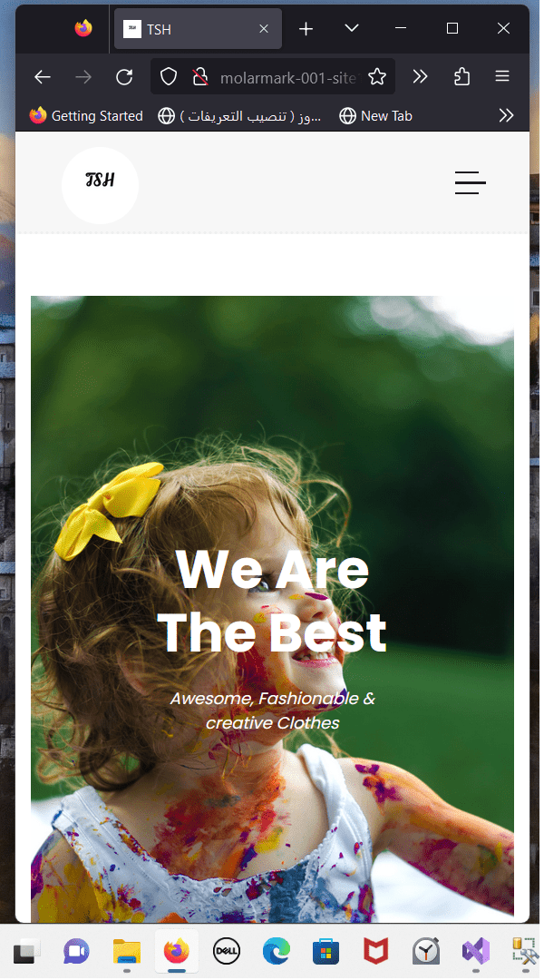Image resolution: width=544 pixels, height=980 pixels.
Task: Open Microsoft Edge from the taskbar
Action: coord(276,952)
